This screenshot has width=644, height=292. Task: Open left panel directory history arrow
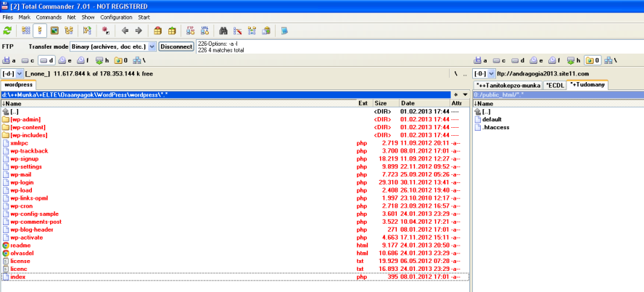[x=465, y=95]
